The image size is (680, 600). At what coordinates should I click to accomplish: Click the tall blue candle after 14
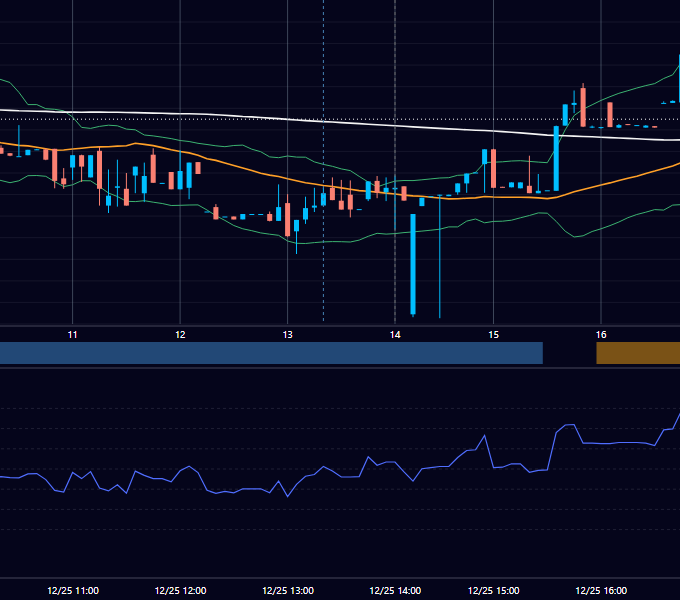(x=413, y=264)
